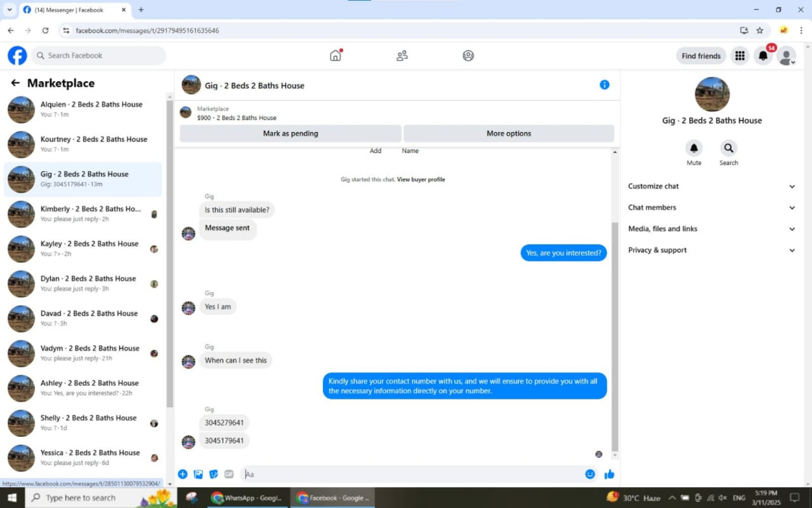Screen dimensions: 812x508
Task: Open Find friends button
Action: [x=701, y=56]
